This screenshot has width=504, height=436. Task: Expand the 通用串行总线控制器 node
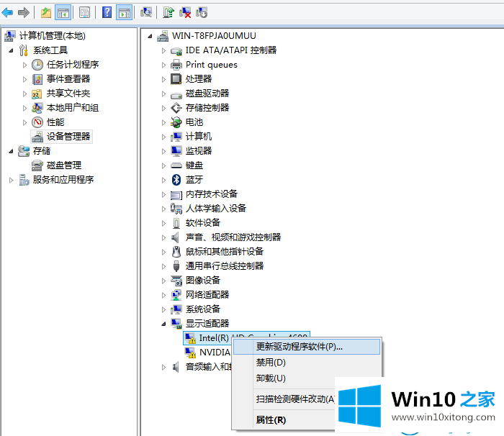[163, 266]
